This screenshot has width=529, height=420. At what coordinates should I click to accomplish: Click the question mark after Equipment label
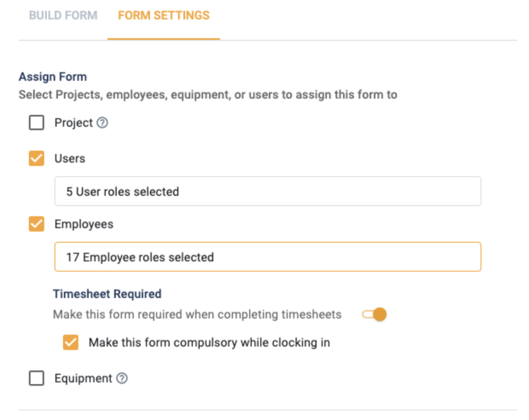click(x=123, y=378)
